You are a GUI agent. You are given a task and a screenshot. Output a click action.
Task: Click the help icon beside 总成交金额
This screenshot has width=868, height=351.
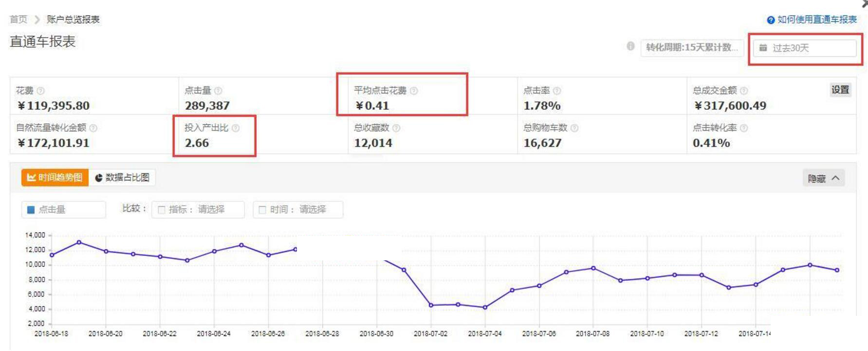[x=744, y=91]
